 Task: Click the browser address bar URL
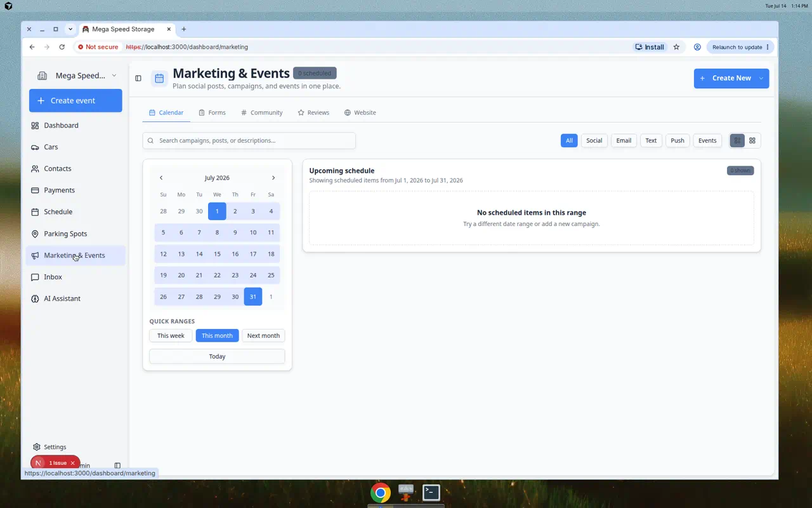(187, 47)
